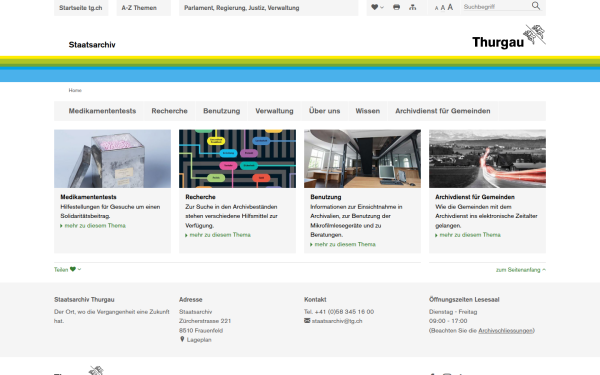Click the search magnifier icon
Screen dimensions: 600x375
(x=536, y=6)
